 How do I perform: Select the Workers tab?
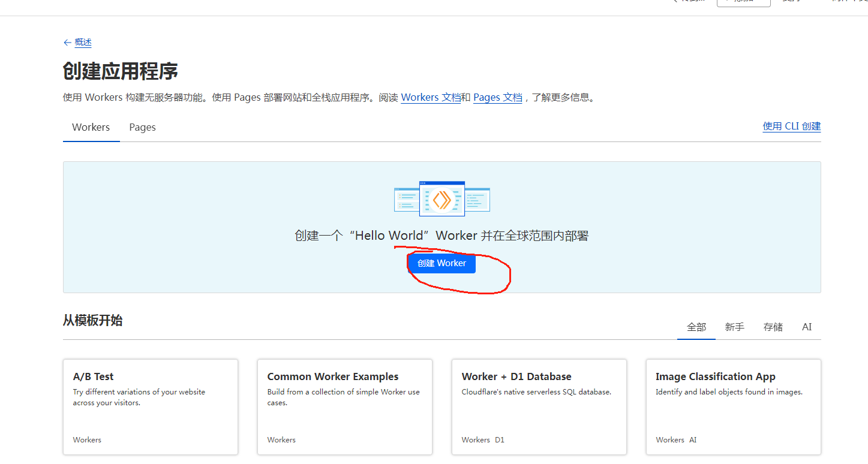(91, 127)
